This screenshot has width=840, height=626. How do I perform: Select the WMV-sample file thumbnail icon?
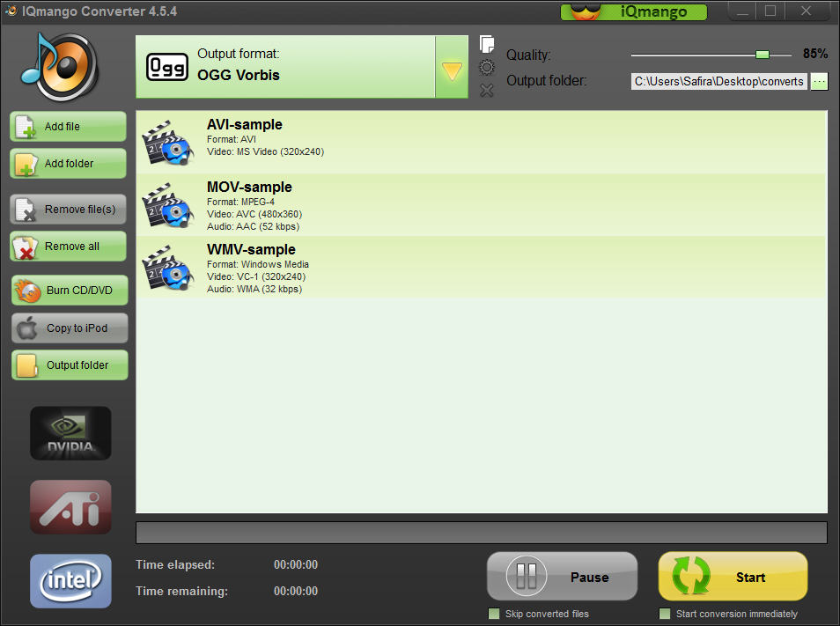pos(167,269)
